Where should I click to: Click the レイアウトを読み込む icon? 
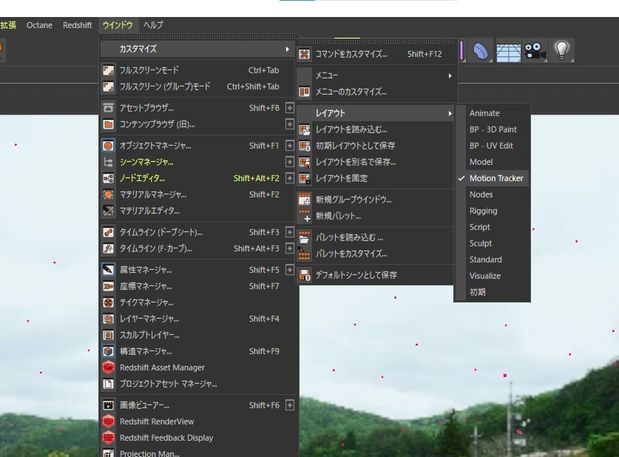(304, 129)
